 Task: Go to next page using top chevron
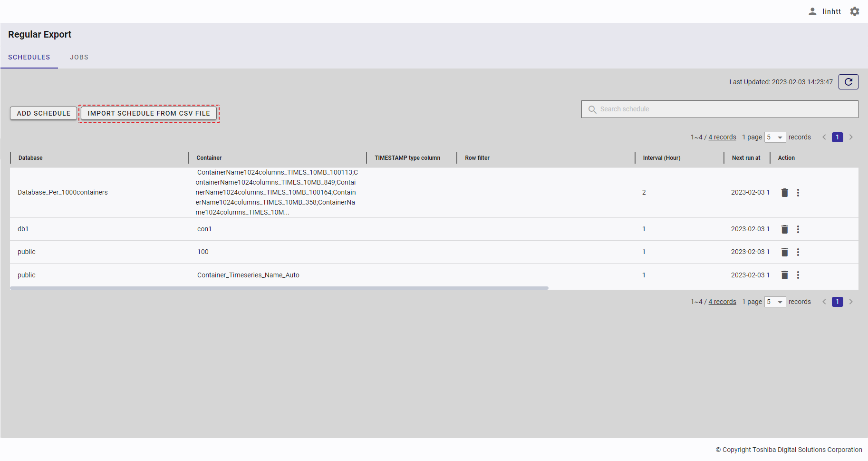[x=851, y=137]
